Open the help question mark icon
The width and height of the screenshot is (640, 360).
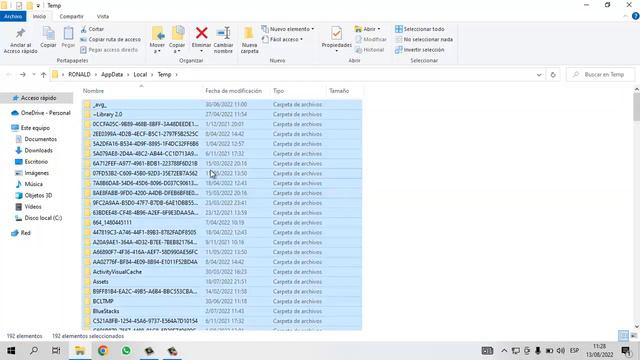pyautogui.click(x=635, y=16)
